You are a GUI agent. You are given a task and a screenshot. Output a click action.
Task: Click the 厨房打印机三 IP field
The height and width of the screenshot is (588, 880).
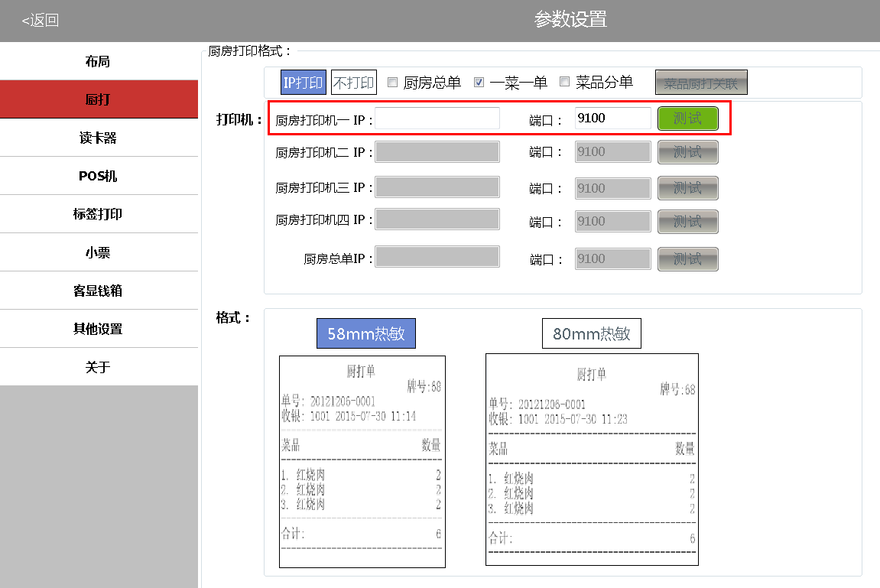click(x=437, y=187)
